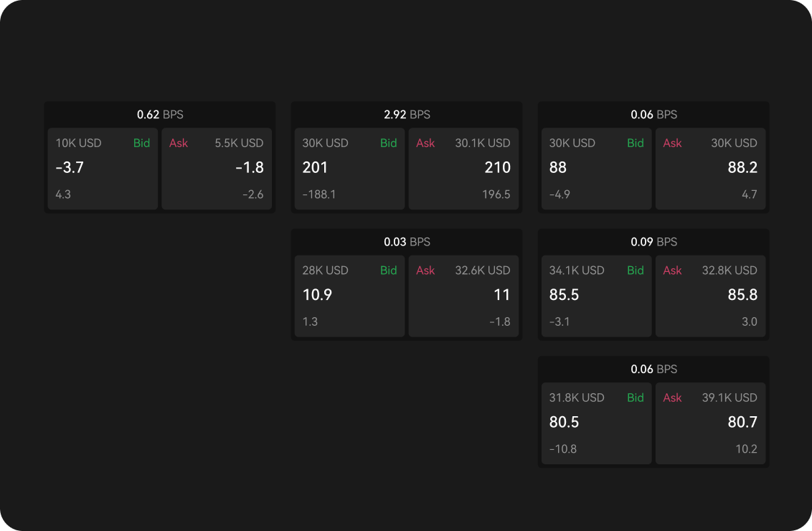Click the red Ask label next to -1.8
This screenshot has height=531, width=812.
(x=179, y=143)
